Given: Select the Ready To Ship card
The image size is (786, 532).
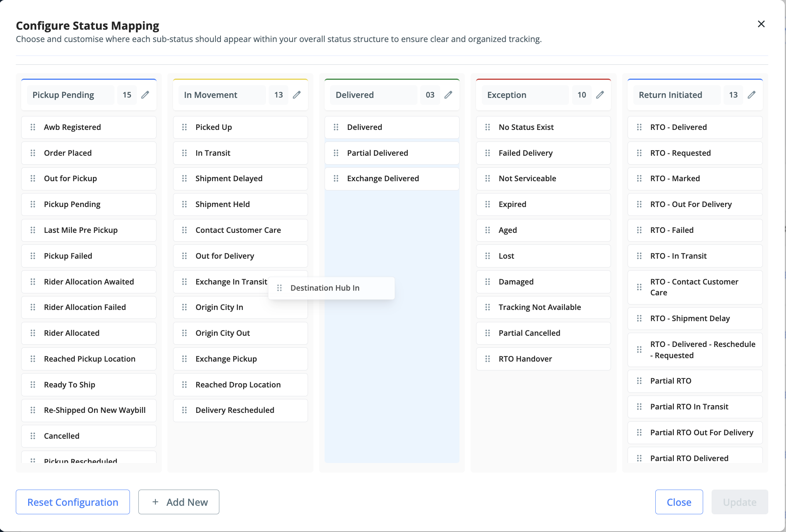Looking at the screenshot, I should point(89,385).
